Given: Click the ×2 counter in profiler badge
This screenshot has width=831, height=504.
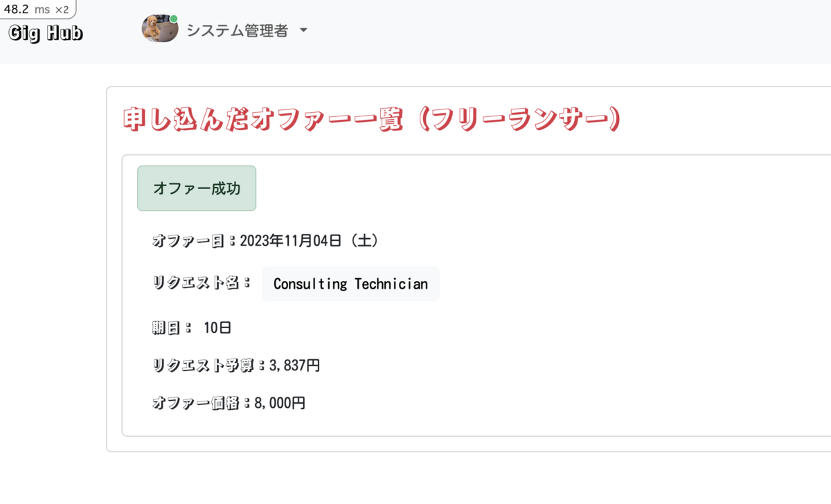Looking at the screenshot, I should click(x=62, y=9).
